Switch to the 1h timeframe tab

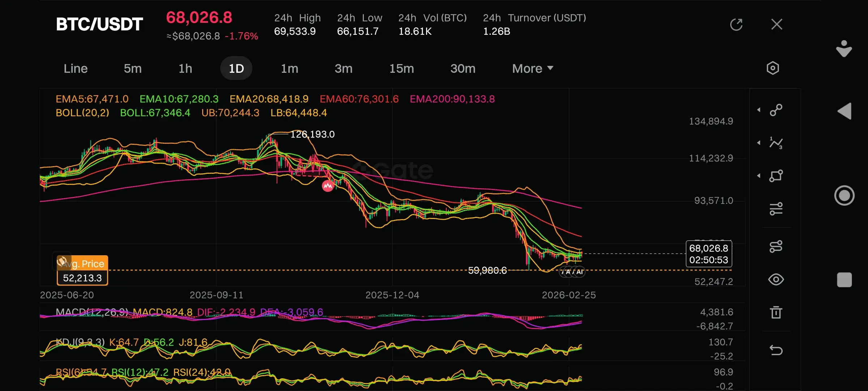click(x=185, y=68)
